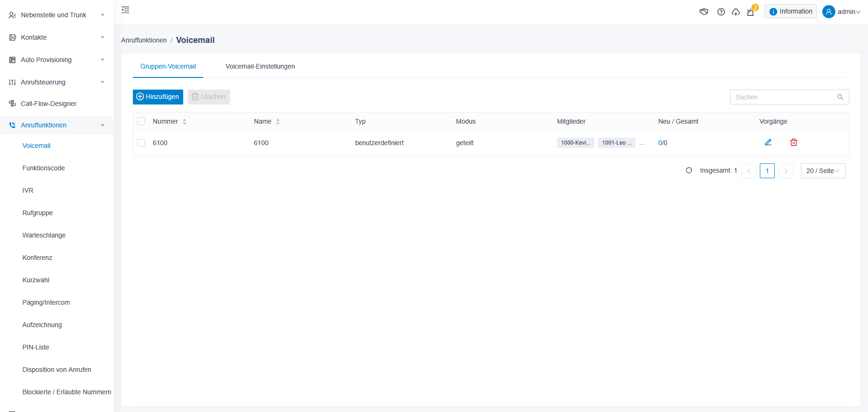
Task: Click the Anruffunktionen breadcrumb link
Action: (x=144, y=40)
